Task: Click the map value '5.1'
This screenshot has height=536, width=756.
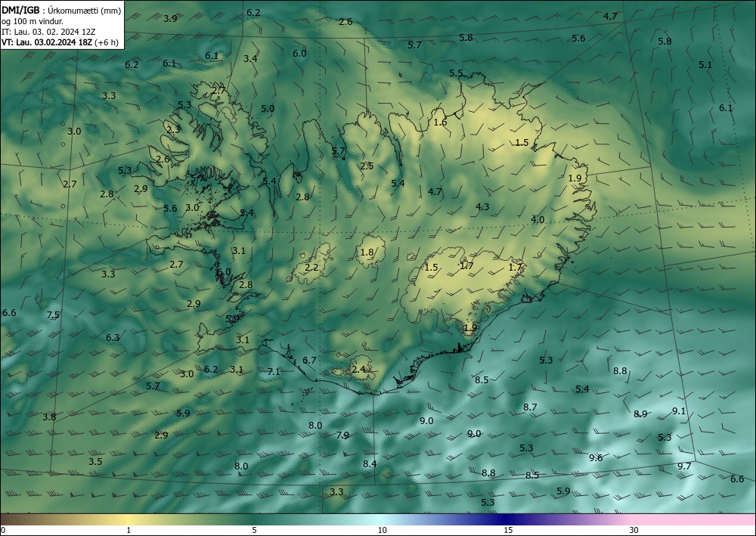Action: 705,64
